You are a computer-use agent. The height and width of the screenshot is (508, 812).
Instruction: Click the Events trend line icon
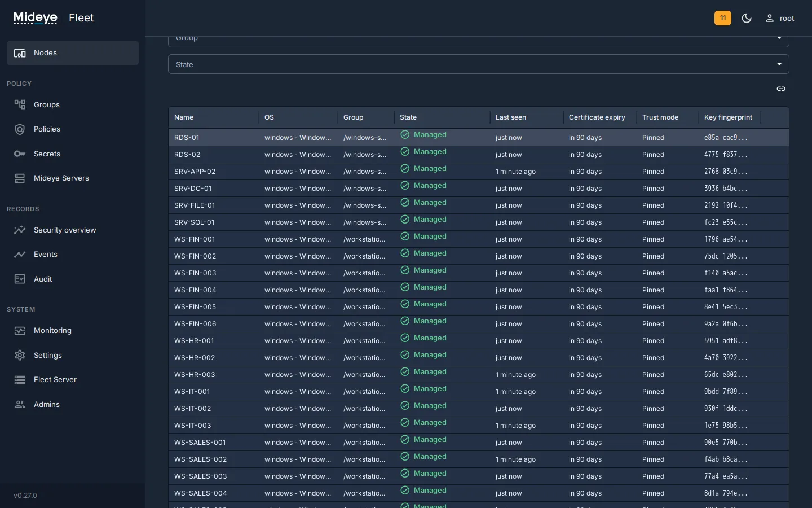tap(20, 255)
